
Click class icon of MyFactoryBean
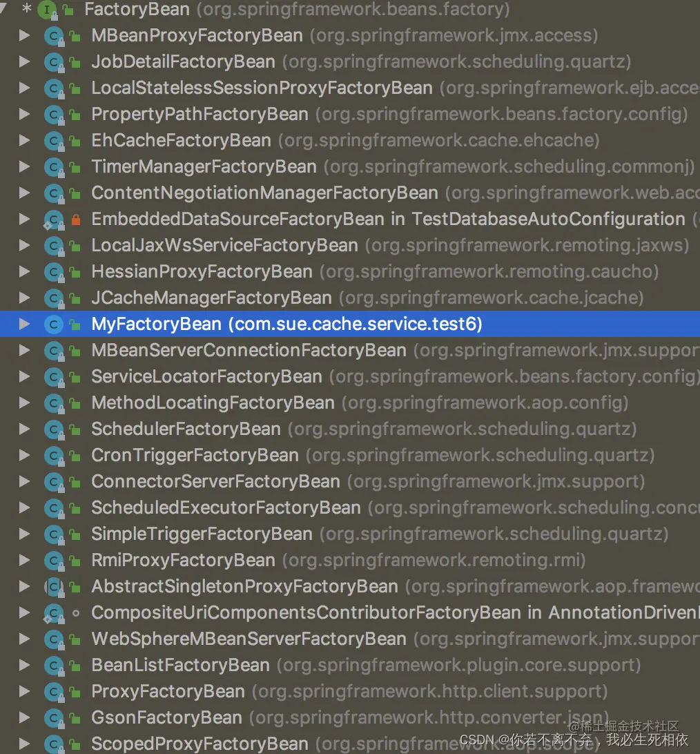click(54, 325)
